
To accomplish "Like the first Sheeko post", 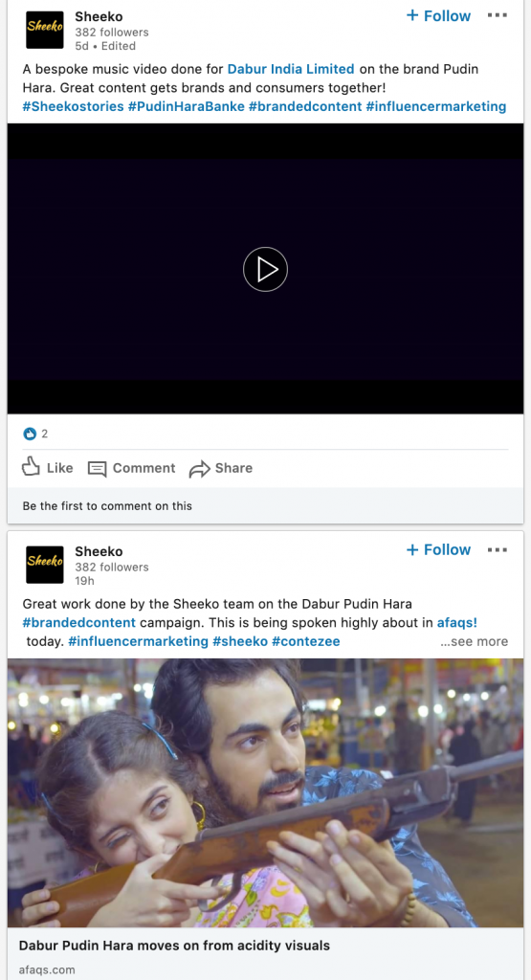I will (48, 467).
